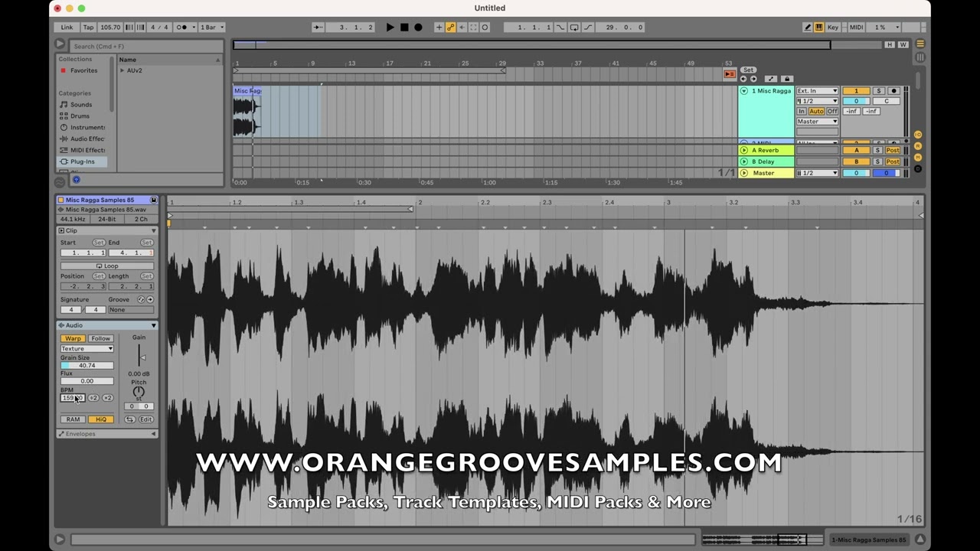Screen dimensions: 980x551
Task: Click the Reverse sample button
Action: tap(129, 419)
